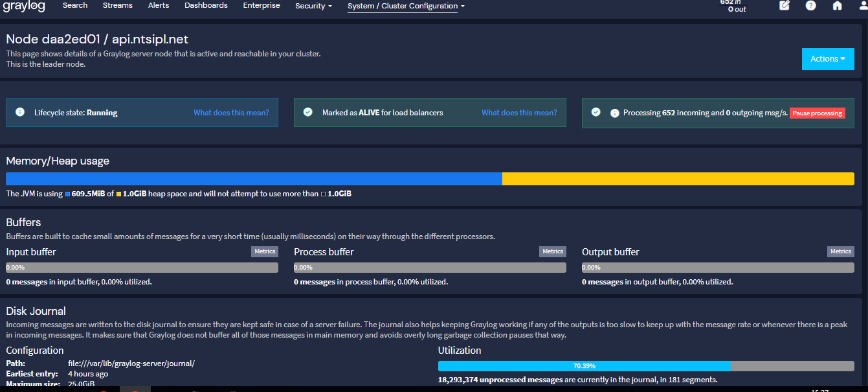The width and height of the screenshot is (868, 392).
Task: Go to the home page icon
Action: point(837,5)
